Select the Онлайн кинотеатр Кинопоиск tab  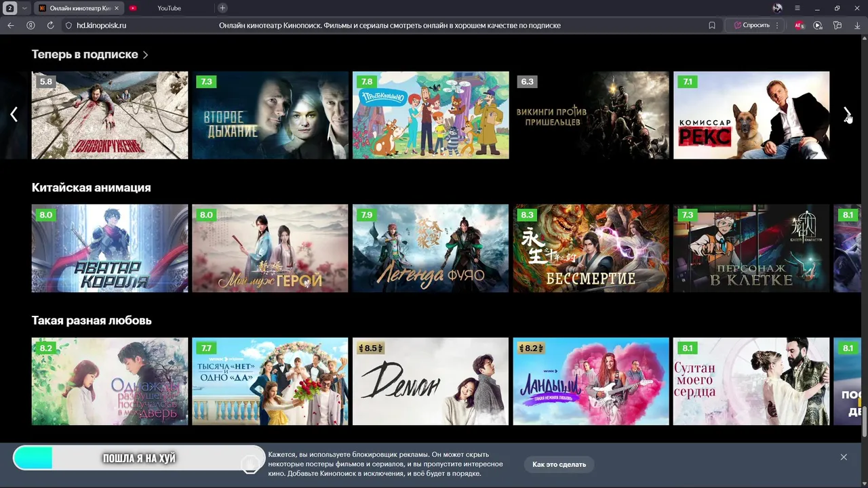pos(79,8)
